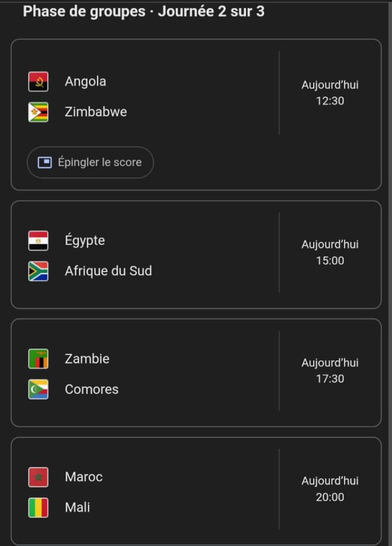
Task: Click the Afrique du Sud flag icon
Action: point(38,271)
